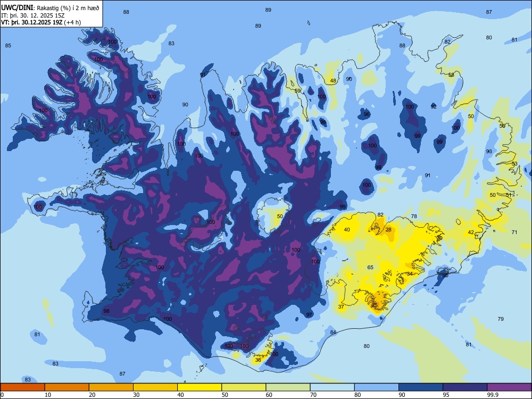
Task: Select the 20–30 legend color block
Action: pyautogui.click(x=111, y=387)
